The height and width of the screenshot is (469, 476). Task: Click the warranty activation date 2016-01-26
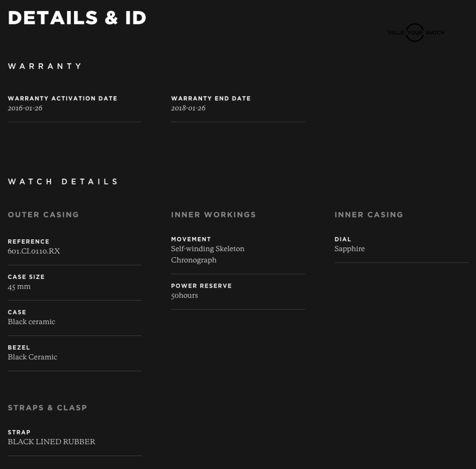coord(25,108)
